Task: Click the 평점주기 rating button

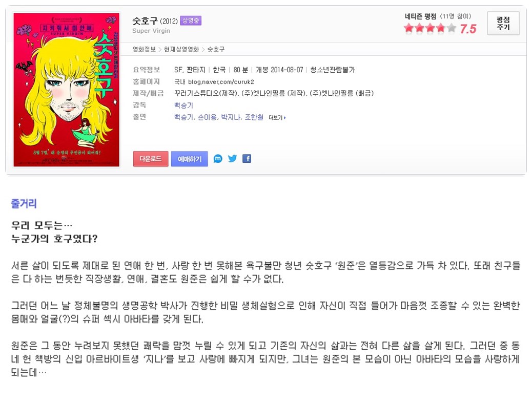Action: tap(503, 23)
